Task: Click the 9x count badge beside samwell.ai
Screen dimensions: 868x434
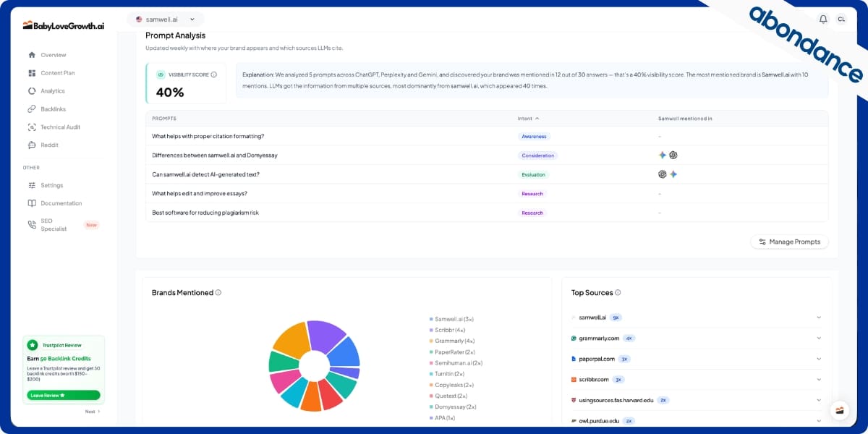Action: click(x=616, y=318)
